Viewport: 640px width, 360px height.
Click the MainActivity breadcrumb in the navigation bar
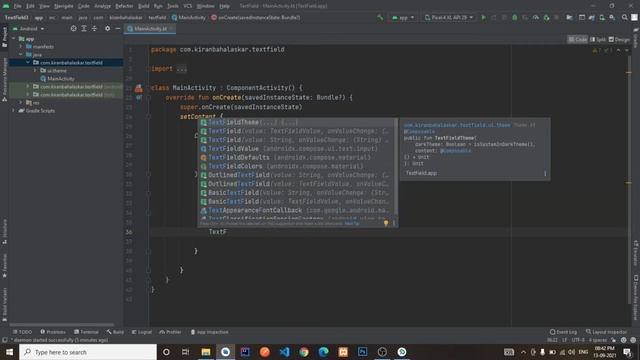click(189, 18)
